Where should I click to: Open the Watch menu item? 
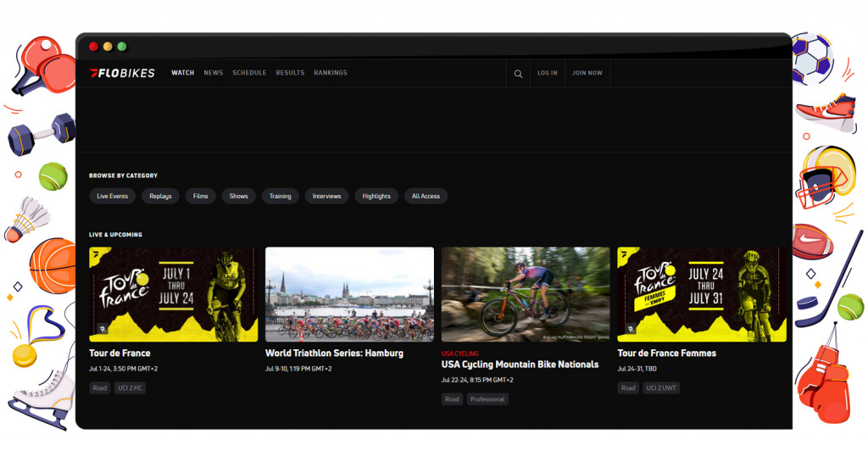tap(183, 73)
